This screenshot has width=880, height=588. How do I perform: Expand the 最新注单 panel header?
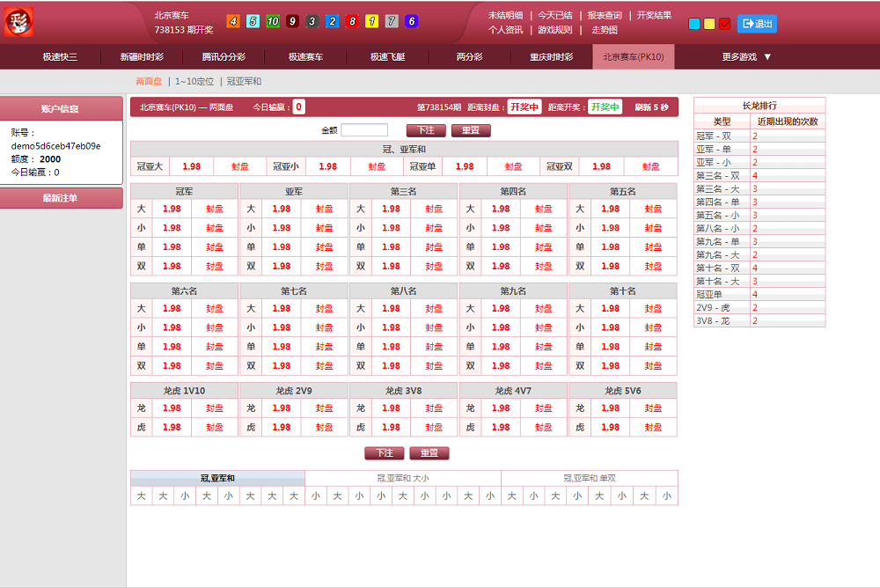pos(61,198)
